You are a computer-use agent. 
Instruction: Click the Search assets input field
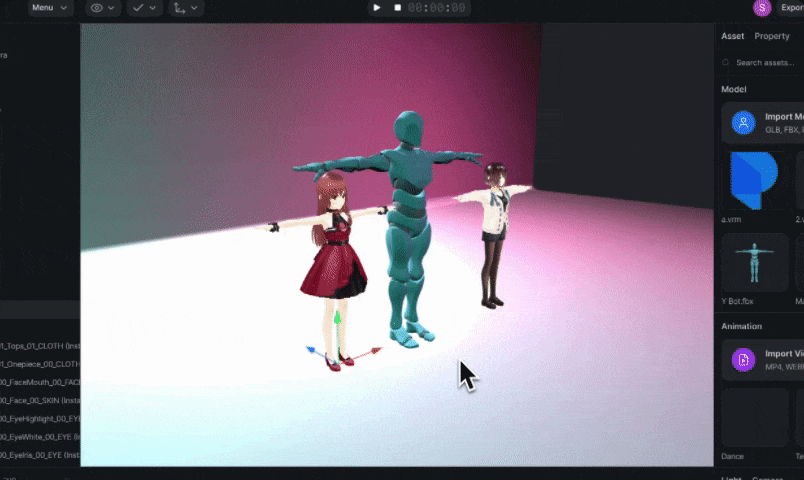click(765, 62)
